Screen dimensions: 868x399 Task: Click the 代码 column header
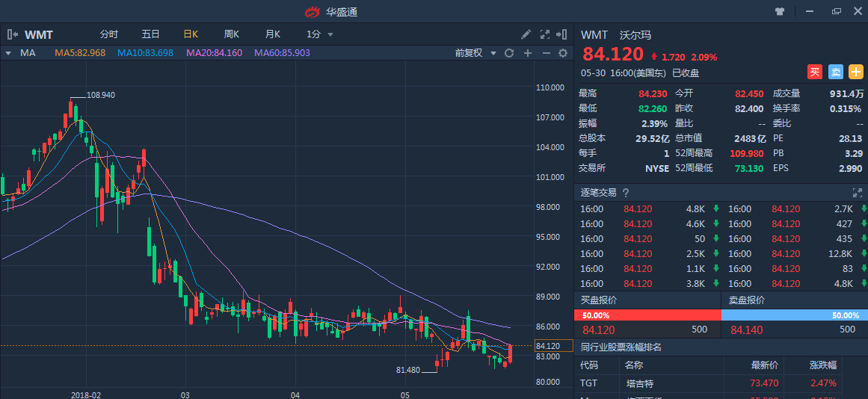point(589,365)
